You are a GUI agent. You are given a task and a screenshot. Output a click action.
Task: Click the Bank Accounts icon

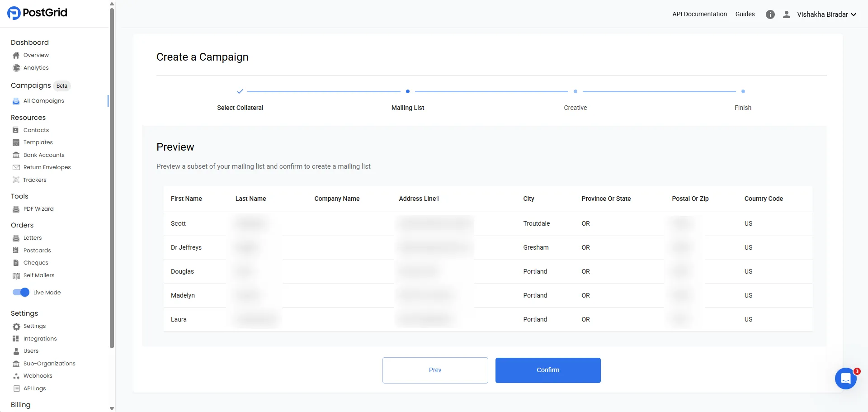pos(16,155)
